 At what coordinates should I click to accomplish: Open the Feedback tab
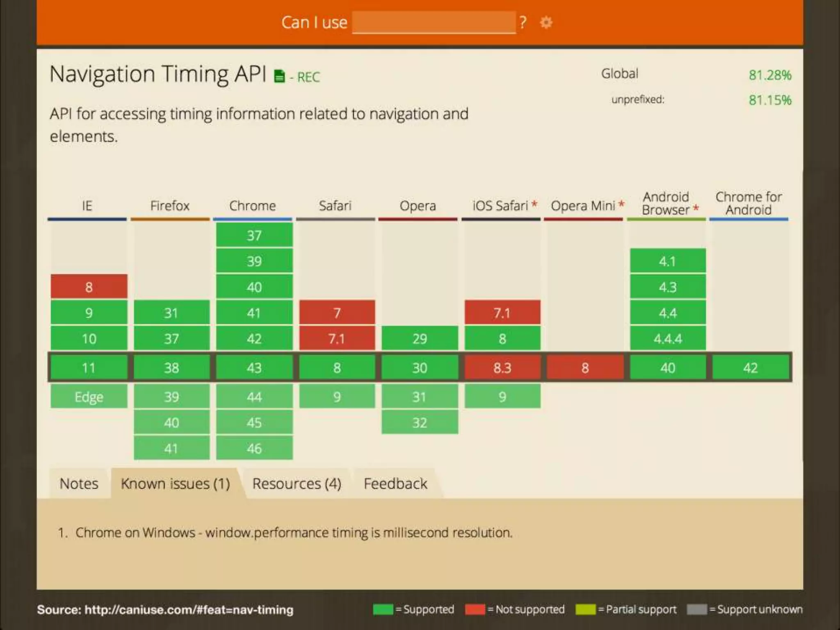(395, 484)
